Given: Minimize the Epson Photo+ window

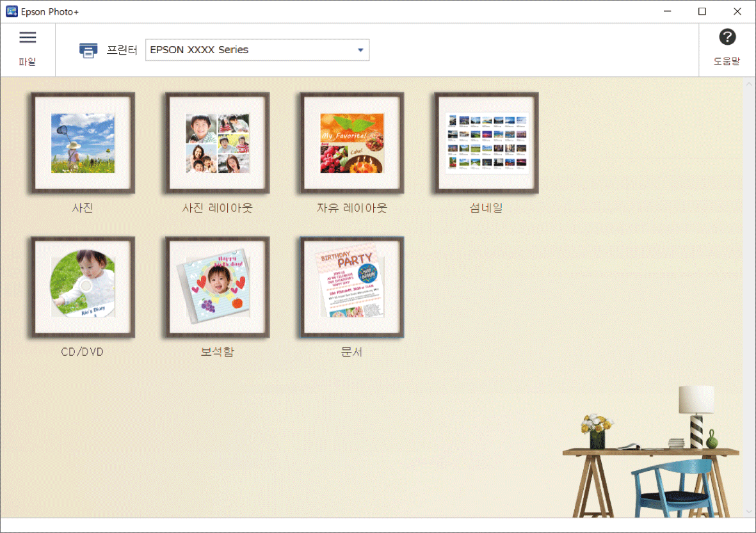Looking at the screenshot, I should 668,12.
